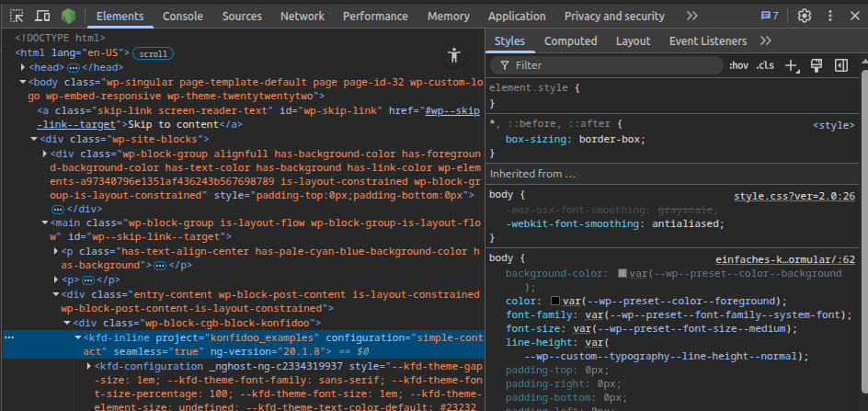Viewport: 868px width, 411px height.
Task: Open DevTools settings gear
Action: [805, 16]
